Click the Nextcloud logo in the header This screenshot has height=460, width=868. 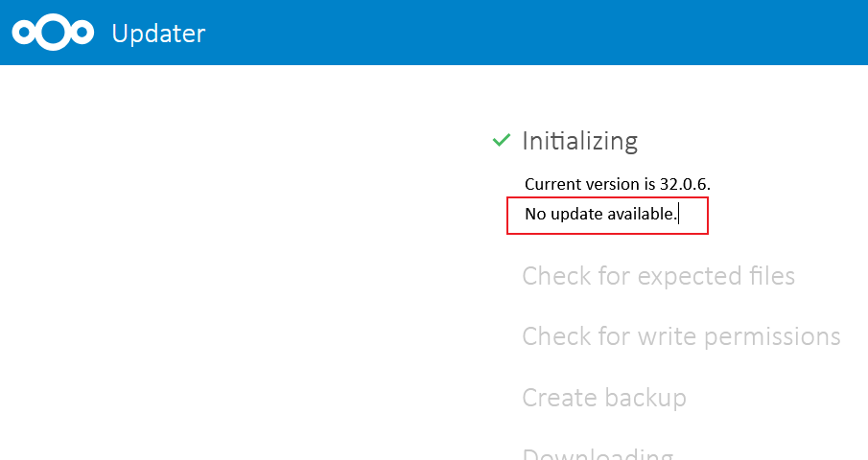click(x=53, y=33)
